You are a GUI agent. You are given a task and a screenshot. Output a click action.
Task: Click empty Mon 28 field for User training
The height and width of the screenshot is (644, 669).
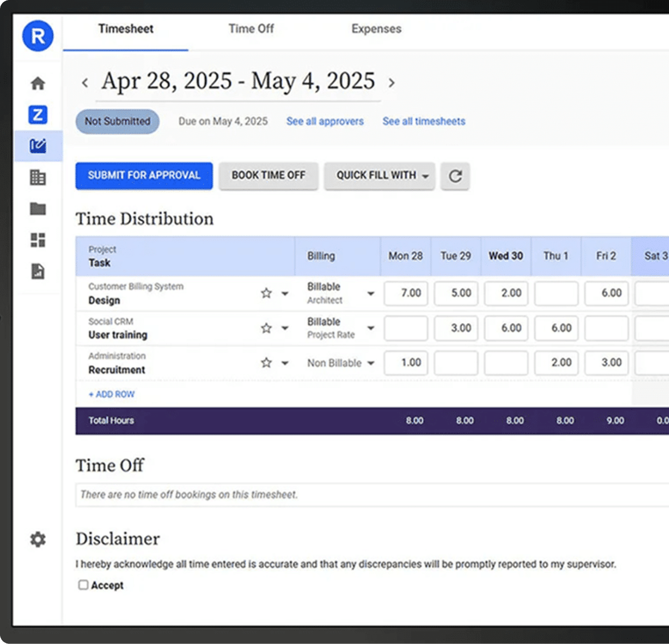point(406,328)
